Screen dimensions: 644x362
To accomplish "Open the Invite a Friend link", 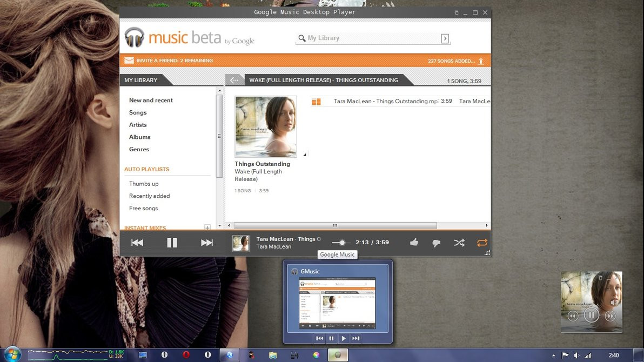I will pyautogui.click(x=175, y=61).
